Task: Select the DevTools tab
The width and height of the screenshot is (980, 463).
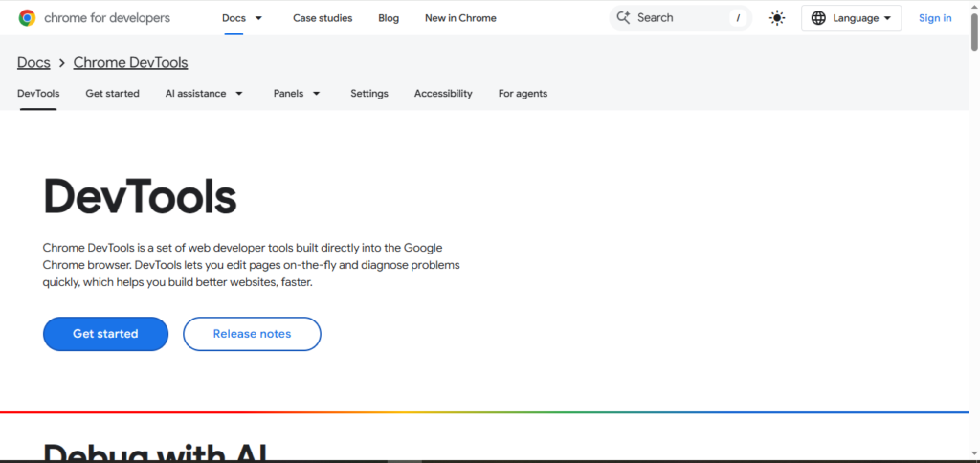Action: (x=38, y=94)
